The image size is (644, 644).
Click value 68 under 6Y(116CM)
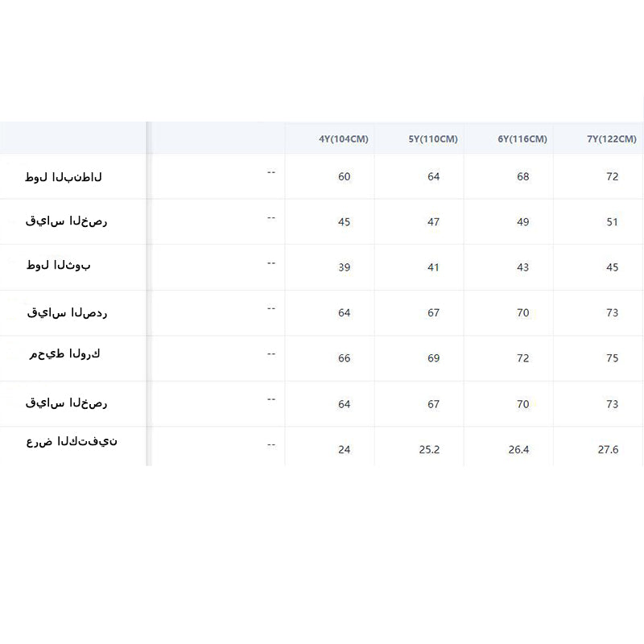coord(523,176)
